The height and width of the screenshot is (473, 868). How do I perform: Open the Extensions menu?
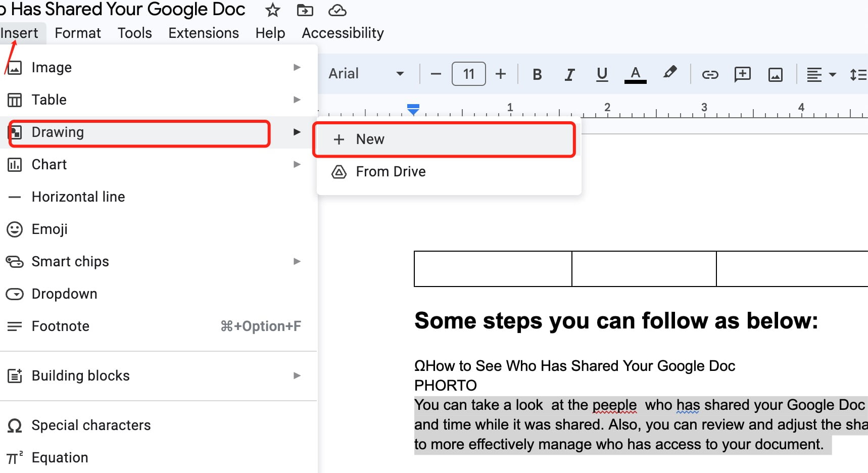point(204,33)
